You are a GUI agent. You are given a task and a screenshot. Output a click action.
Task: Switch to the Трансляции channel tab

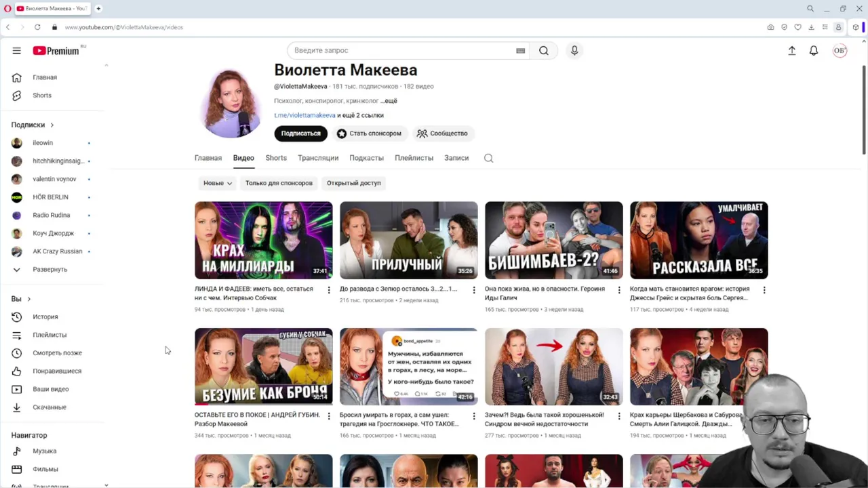click(x=318, y=158)
